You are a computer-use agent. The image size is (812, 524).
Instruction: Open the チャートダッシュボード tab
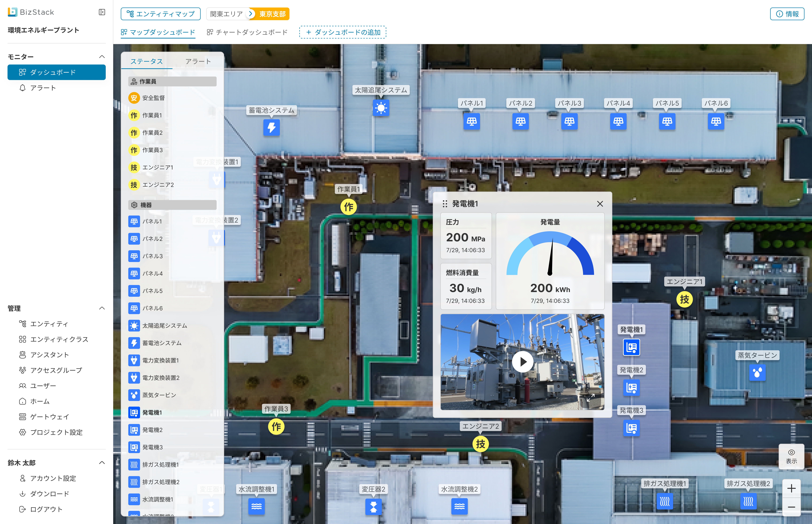(248, 32)
